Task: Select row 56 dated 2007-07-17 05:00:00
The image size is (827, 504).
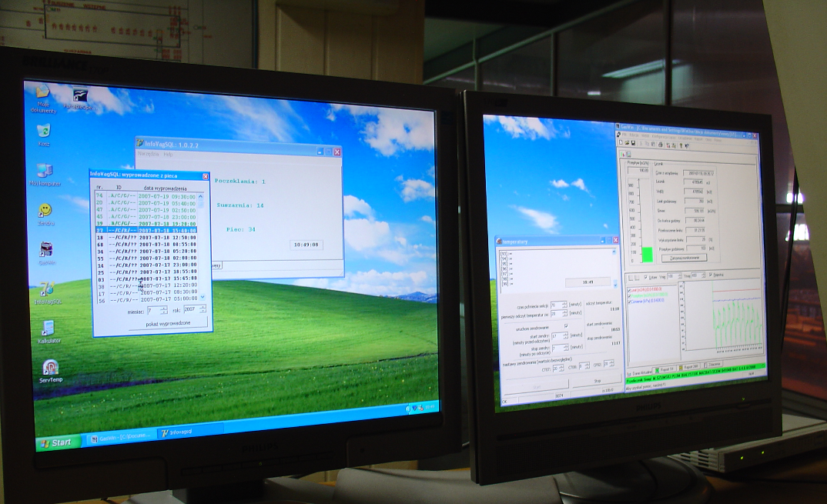Action: coord(148,301)
